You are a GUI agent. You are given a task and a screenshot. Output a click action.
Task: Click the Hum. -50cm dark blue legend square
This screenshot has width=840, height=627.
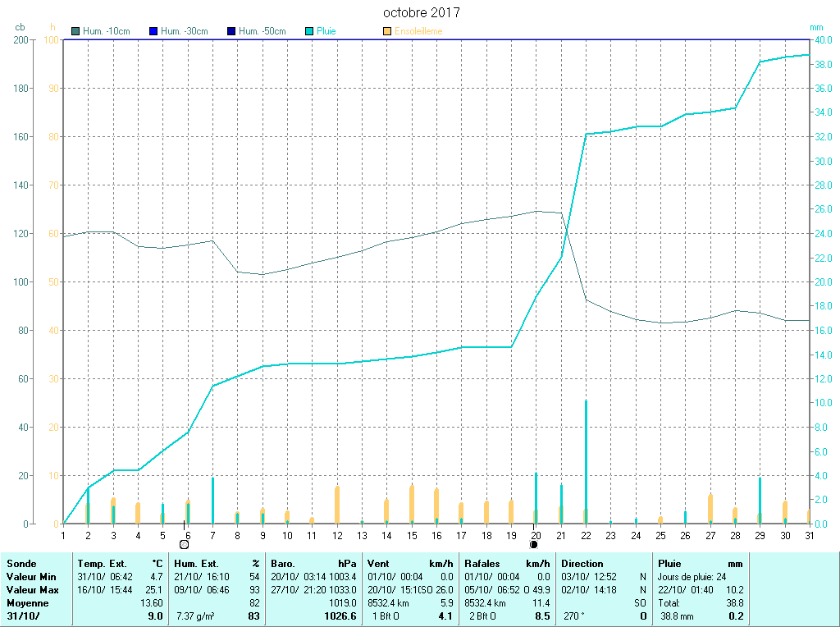coord(231,32)
